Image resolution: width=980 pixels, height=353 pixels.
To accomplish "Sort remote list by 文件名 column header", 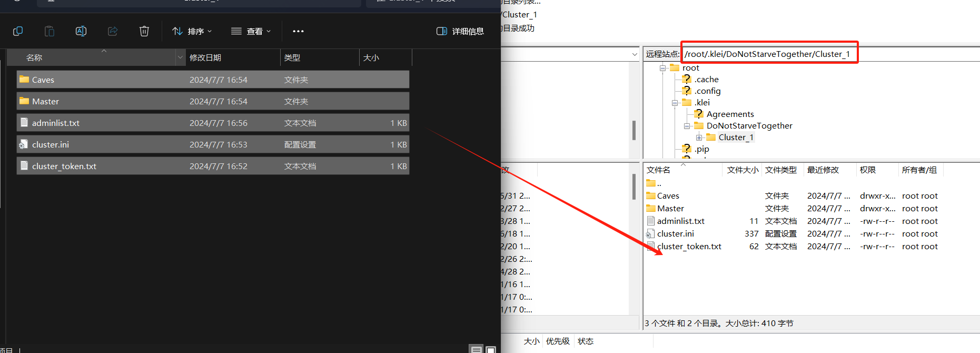I will coord(683,170).
